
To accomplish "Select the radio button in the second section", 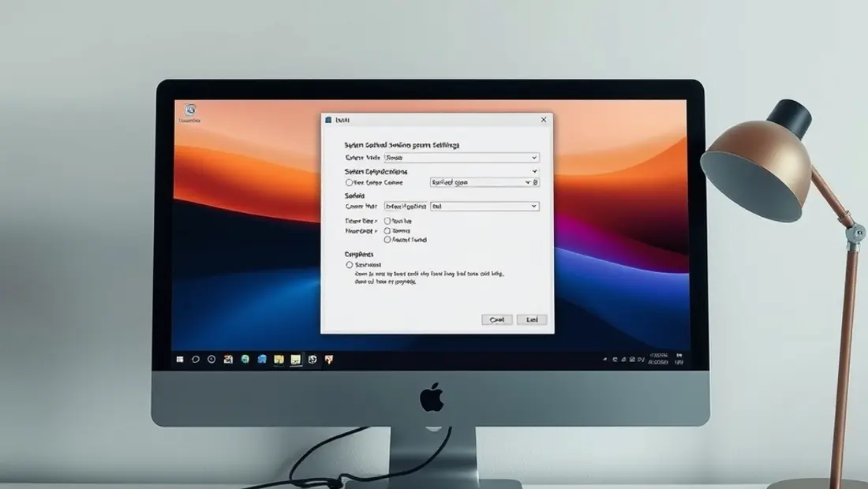I will [x=350, y=182].
